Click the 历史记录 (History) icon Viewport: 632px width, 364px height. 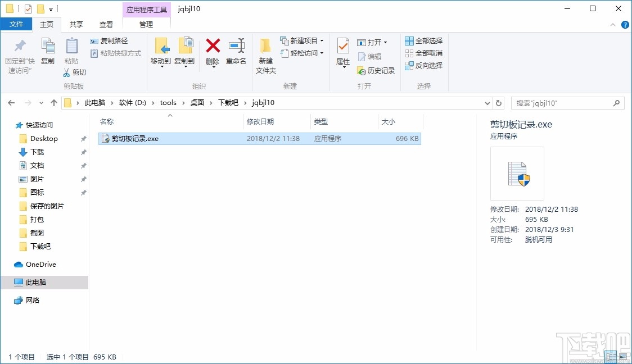click(376, 71)
